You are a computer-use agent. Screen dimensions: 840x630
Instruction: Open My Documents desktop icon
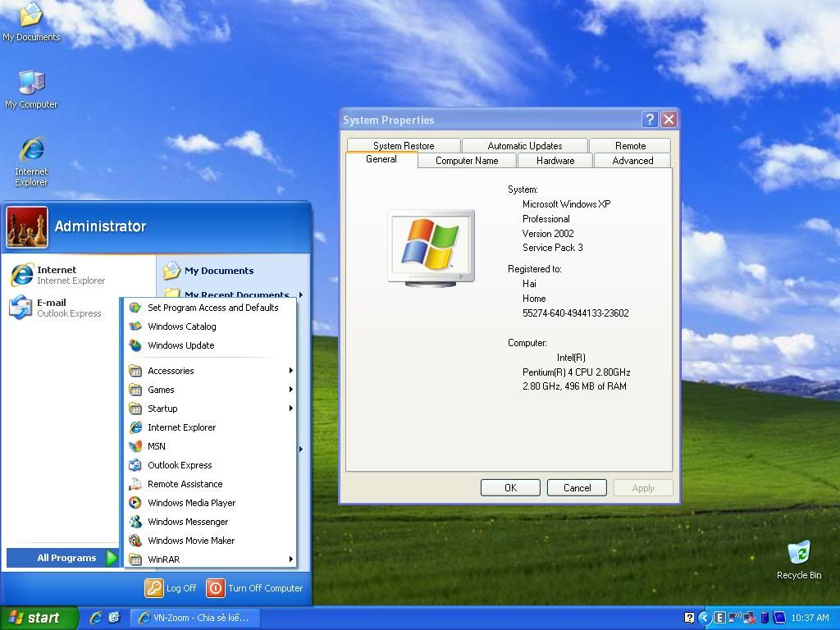pos(31,21)
